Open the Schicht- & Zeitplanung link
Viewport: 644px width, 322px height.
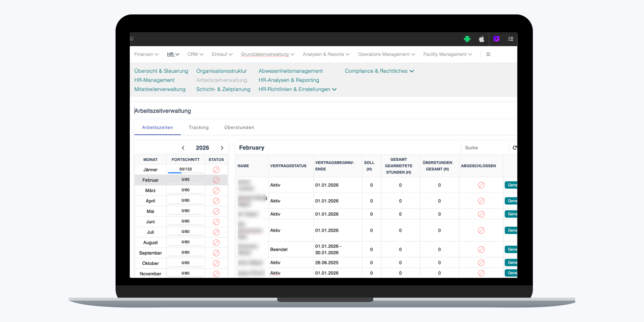point(223,90)
